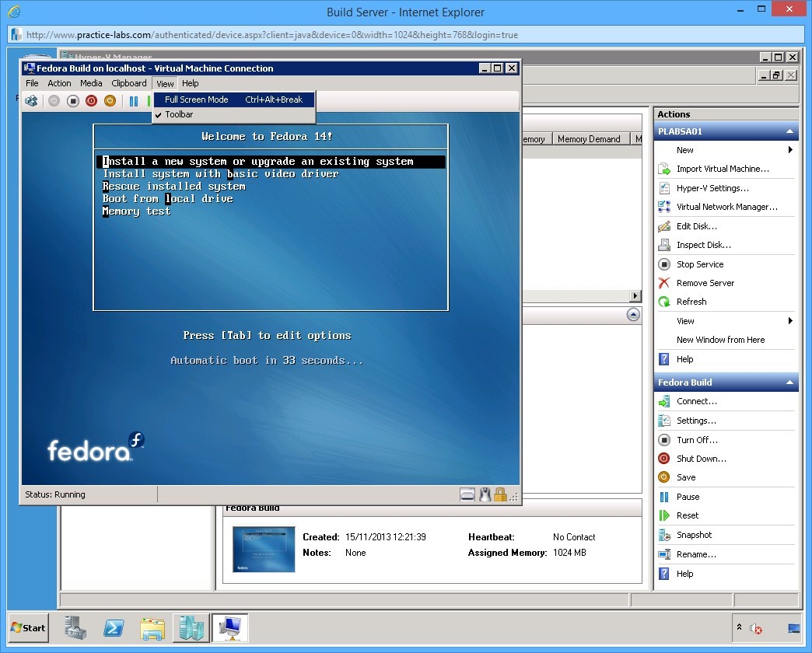Open the Clipboard menu
Viewport: 812px width, 653px height.
pos(129,83)
